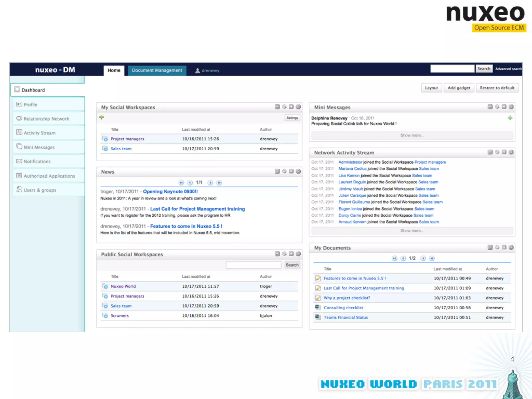Switch to the Document Management tab
The height and width of the screenshot is (399, 532).
(x=157, y=70)
